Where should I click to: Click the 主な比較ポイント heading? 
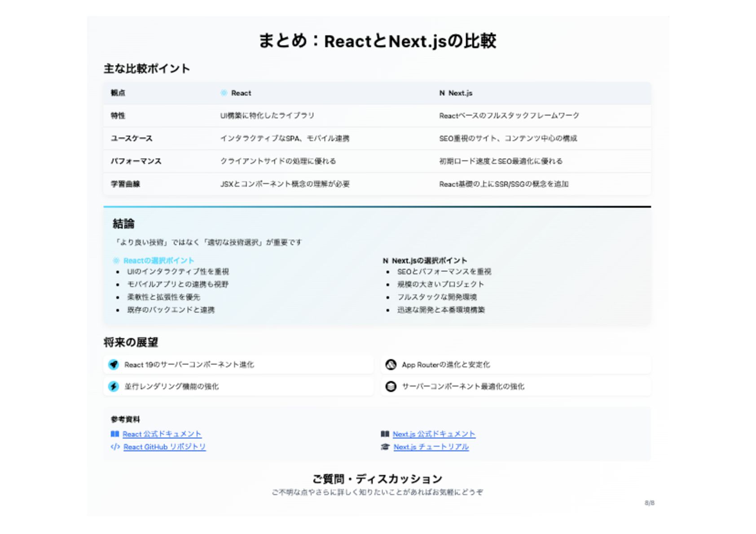[147, 69]
